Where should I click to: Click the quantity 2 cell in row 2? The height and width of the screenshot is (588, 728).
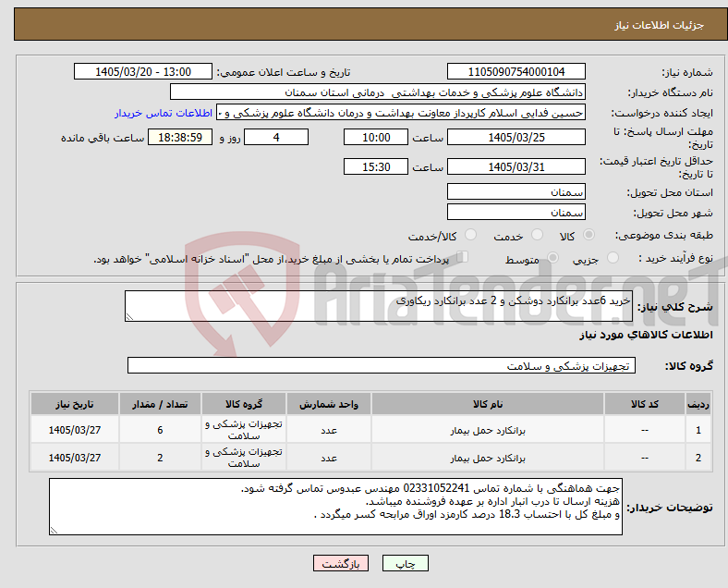point(160,458)
